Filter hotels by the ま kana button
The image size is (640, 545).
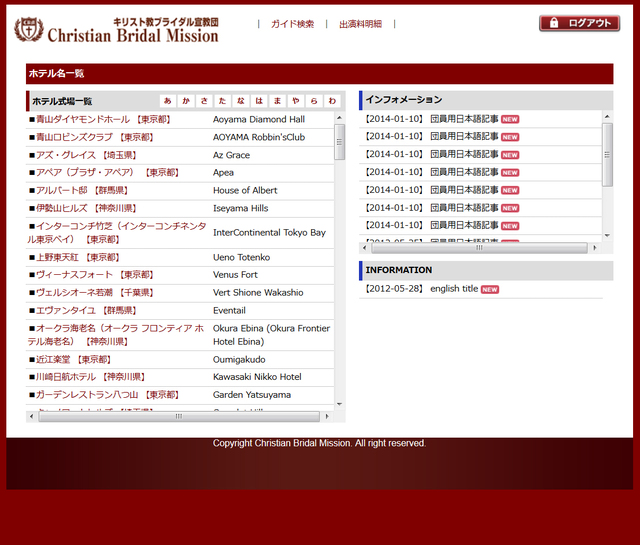[x=277, y=101]
